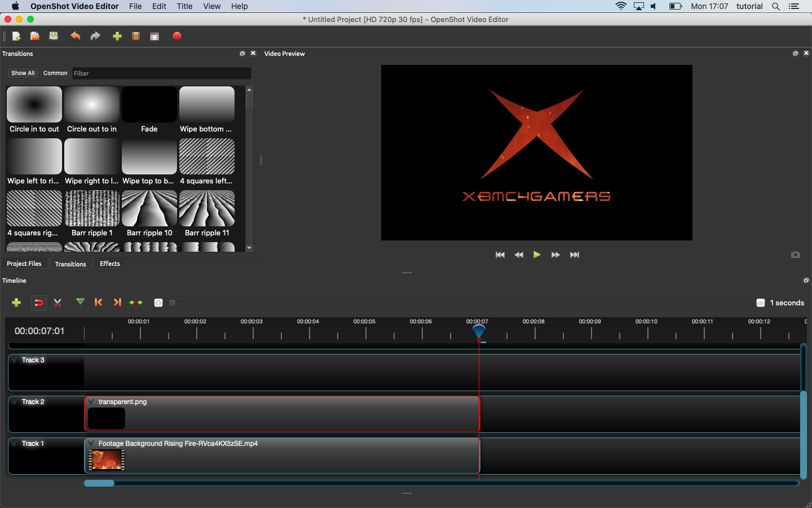Select the Razor tool in timeline toolbar
Screen dimensions: 812x508
(58, 303)
